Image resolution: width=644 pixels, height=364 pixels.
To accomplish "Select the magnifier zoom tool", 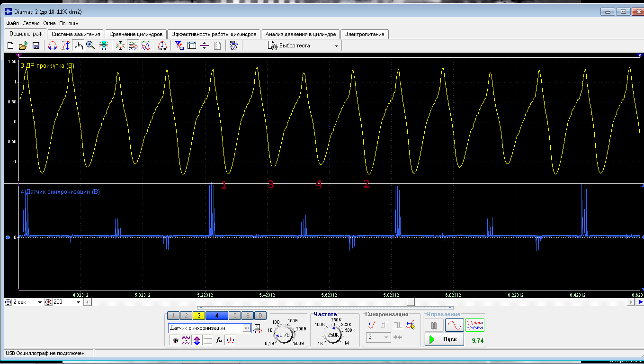I will (x=90, y=45).
